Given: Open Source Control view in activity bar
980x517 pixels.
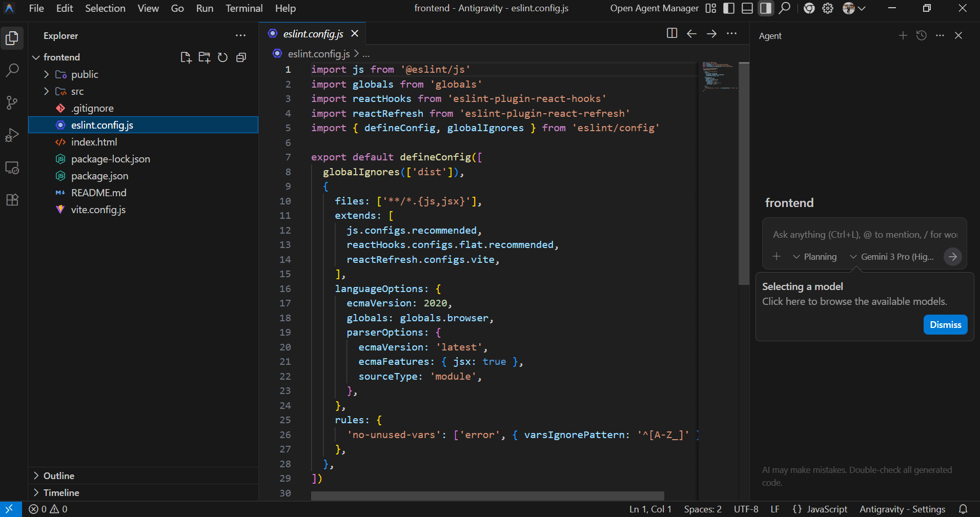Looking at the screenshot, I should point(12,102).
